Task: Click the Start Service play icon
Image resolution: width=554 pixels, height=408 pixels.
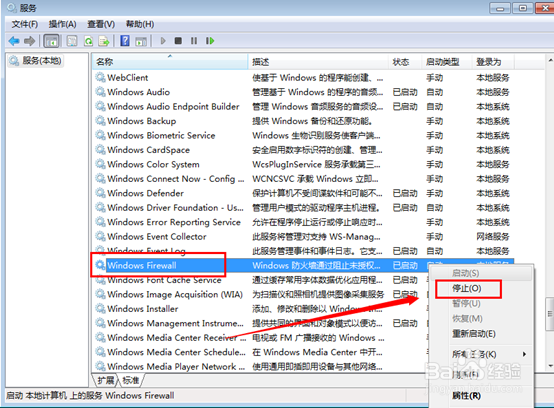Action: (163, 41)
